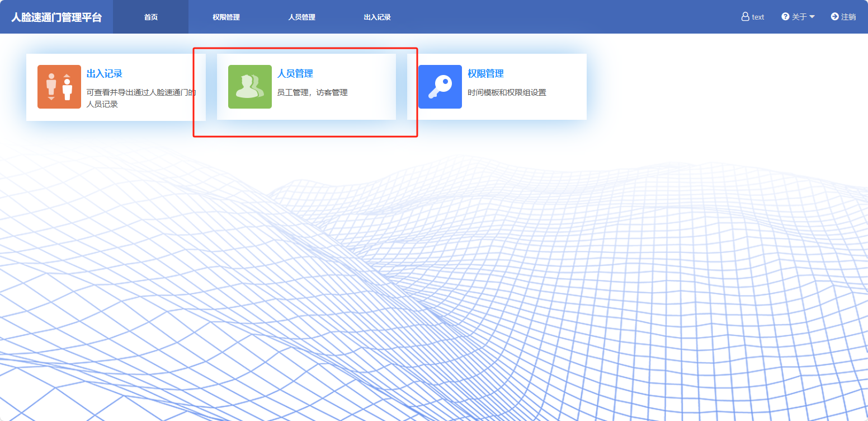Image resolution: width=868 pixels, height=421 pixels.
Task: Click the logout arrow icon in header
Action: pyautogui.click(x=834, y=17)
